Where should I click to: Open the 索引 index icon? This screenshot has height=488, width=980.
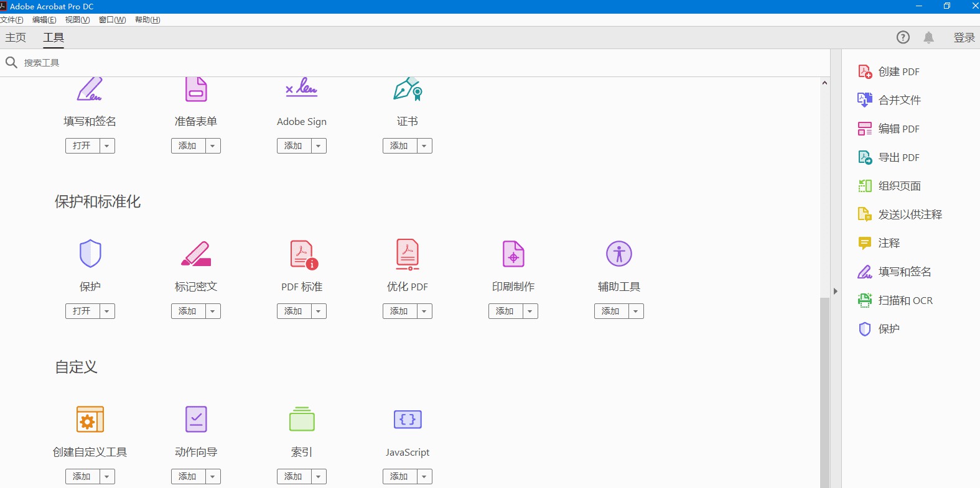click(302, 419)
